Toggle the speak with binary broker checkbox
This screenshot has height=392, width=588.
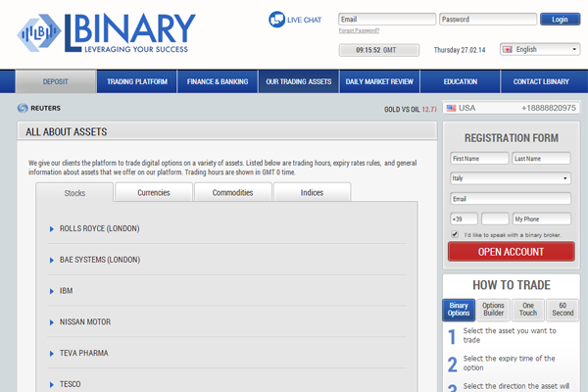coord(455,234)
